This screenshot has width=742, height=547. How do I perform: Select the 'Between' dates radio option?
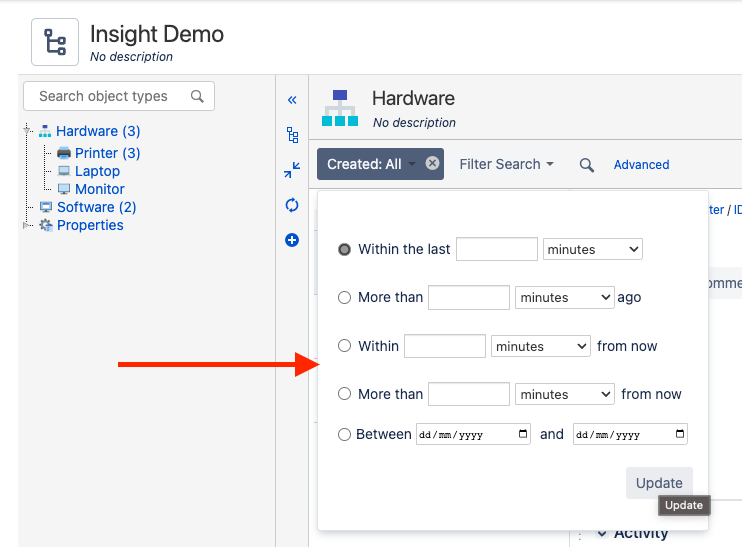tap(344, 434)
